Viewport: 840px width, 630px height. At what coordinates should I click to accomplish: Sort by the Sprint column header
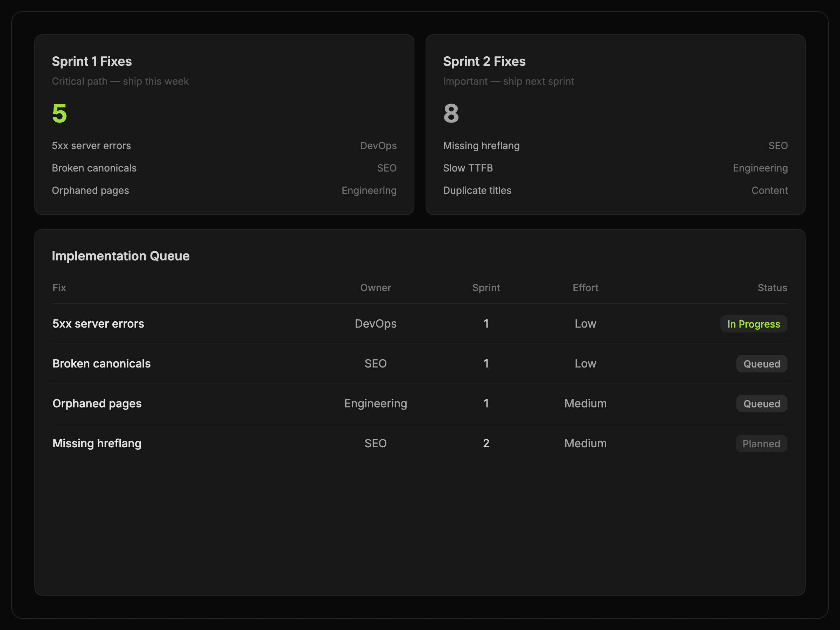coord(486,287)
